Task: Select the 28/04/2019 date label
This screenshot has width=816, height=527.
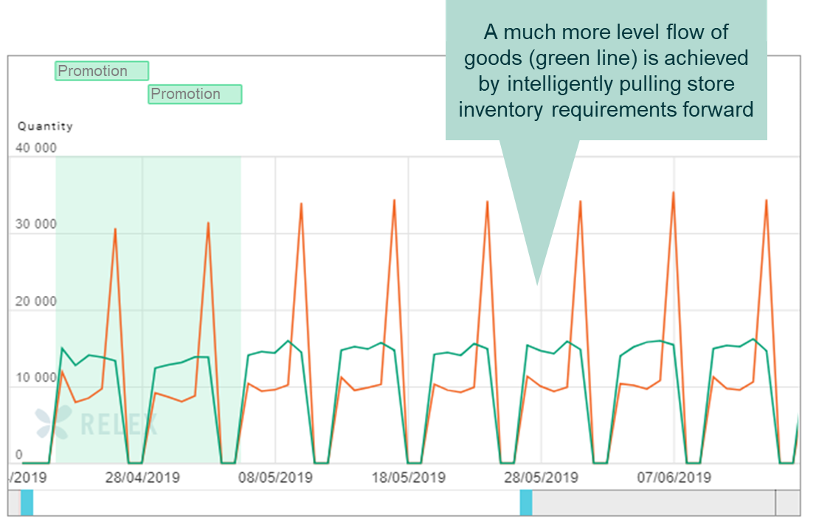Action: coord(142,478)
